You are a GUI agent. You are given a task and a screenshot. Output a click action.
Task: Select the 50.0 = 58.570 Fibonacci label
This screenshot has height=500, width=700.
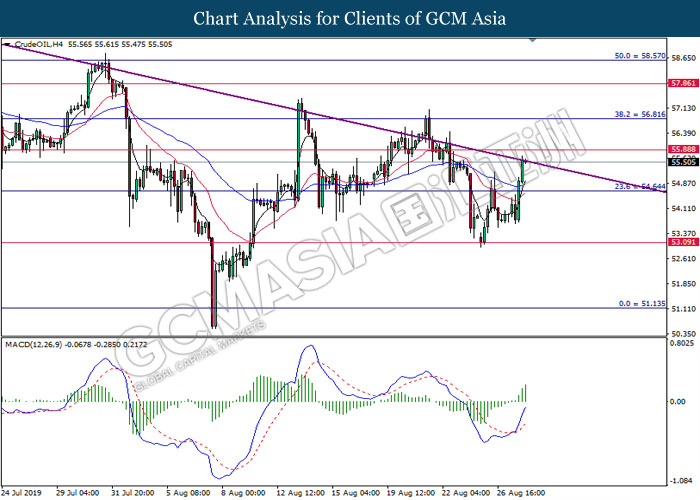(640, 56)
